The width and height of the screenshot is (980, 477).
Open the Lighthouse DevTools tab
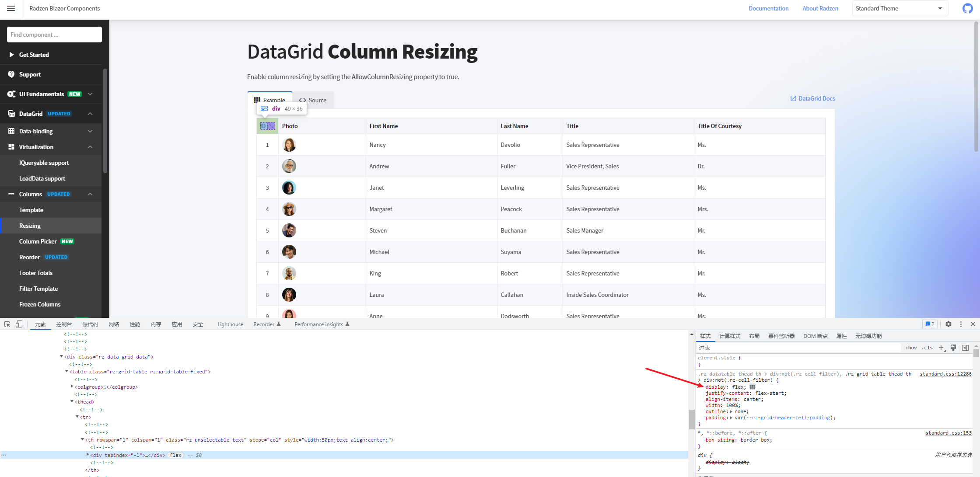[x=230, y=324]
